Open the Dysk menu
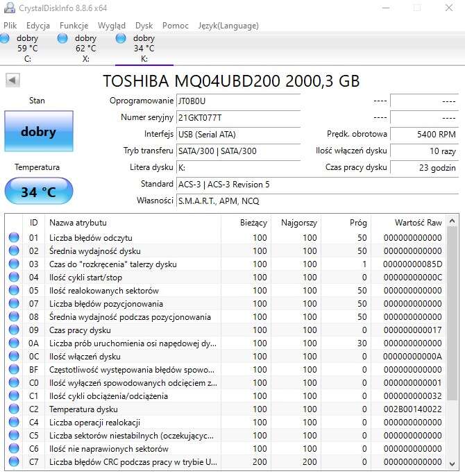 pos(144,26)
